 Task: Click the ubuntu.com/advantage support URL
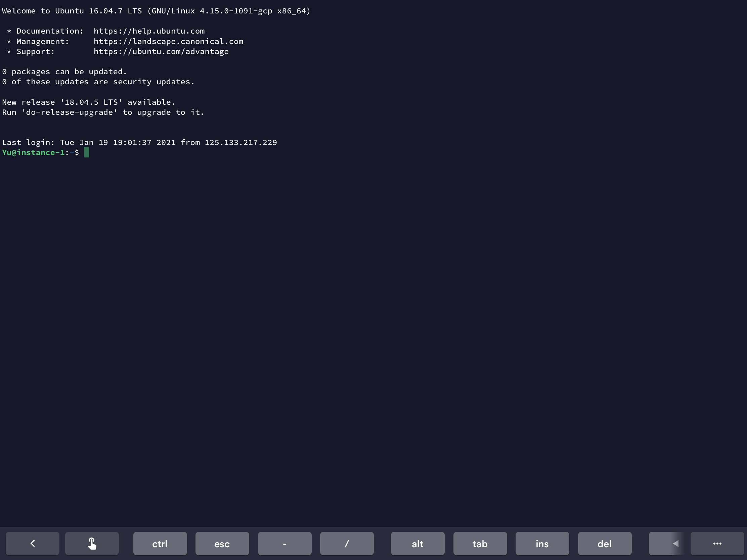[x=161, y=51]
